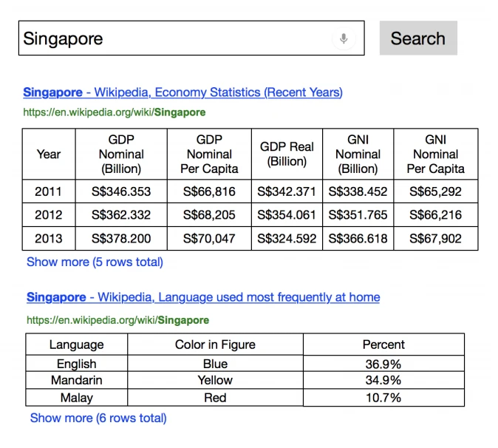Click the microphone voice search icon
Viewport: 498px width, 448px height.
[344, 38]
